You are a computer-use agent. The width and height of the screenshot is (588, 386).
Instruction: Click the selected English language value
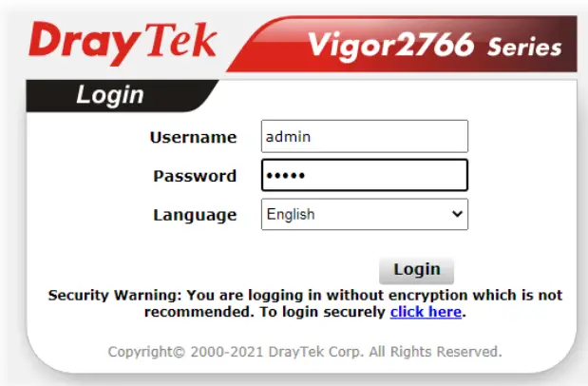291,214
